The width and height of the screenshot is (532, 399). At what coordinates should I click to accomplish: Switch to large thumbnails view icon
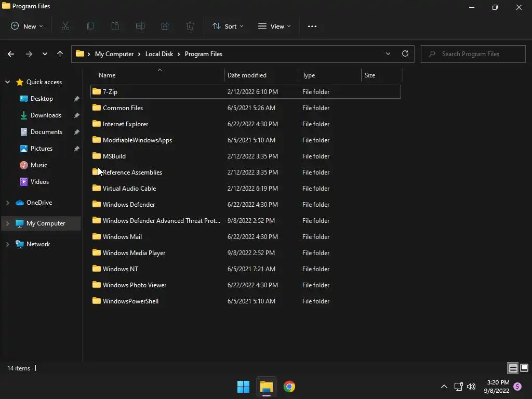[524, 368]
